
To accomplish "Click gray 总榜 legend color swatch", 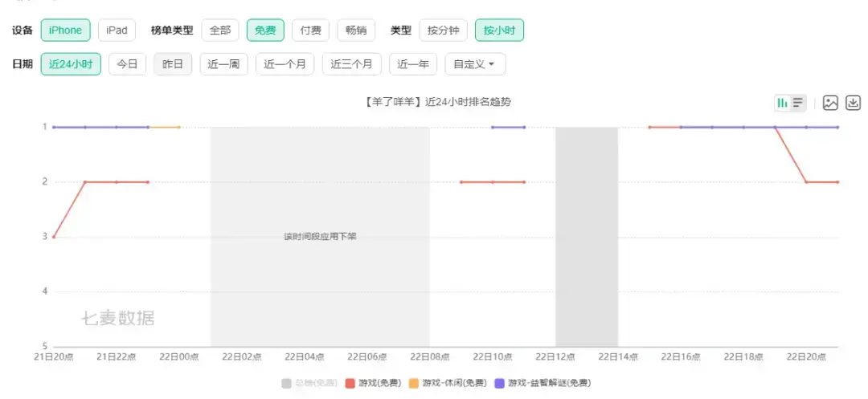I will point(286,383).
